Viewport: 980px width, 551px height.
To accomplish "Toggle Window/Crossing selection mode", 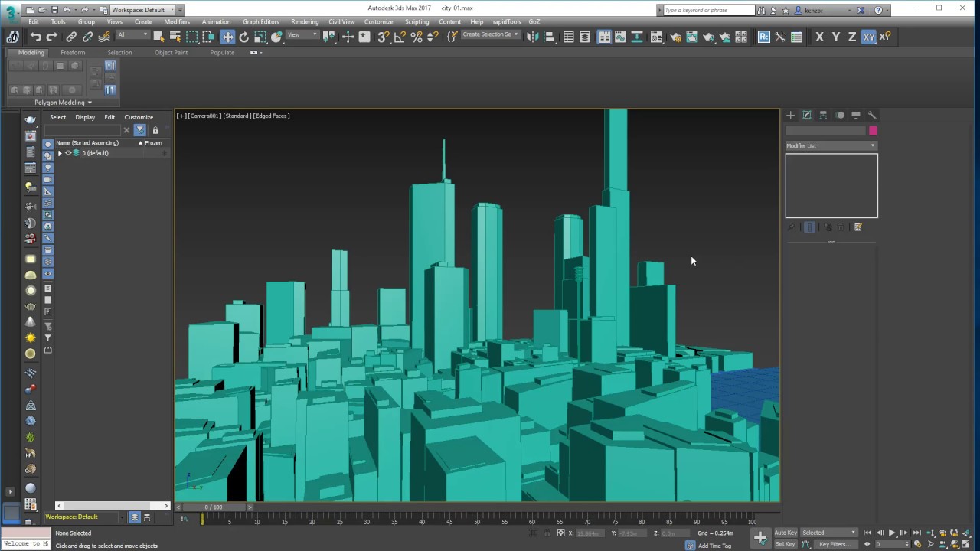I will 208,37.
